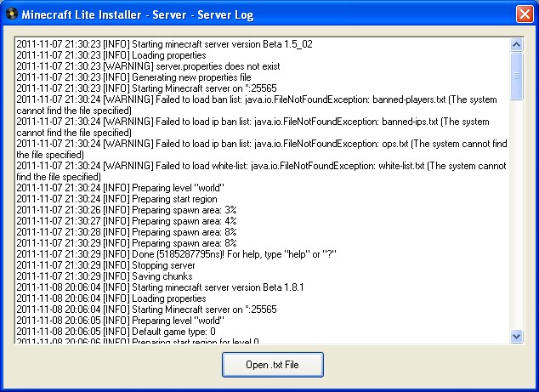
Task: Close the Server Log window
Action: click(x=525, y=14)
